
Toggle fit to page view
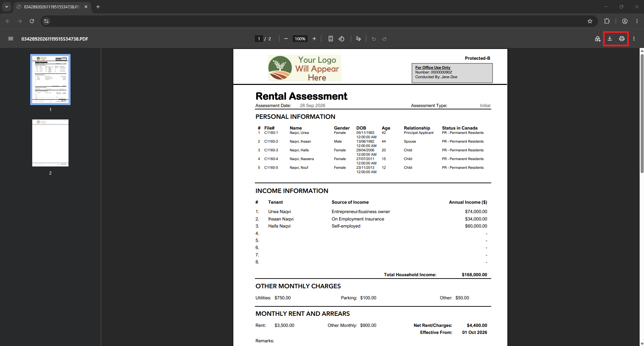tap(331, 39)
